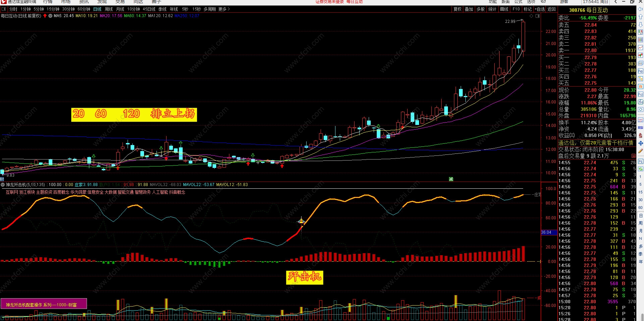644x321 pixels.
Task: Open the f(x) formula sidebar icon
Action: click(641, 102)
